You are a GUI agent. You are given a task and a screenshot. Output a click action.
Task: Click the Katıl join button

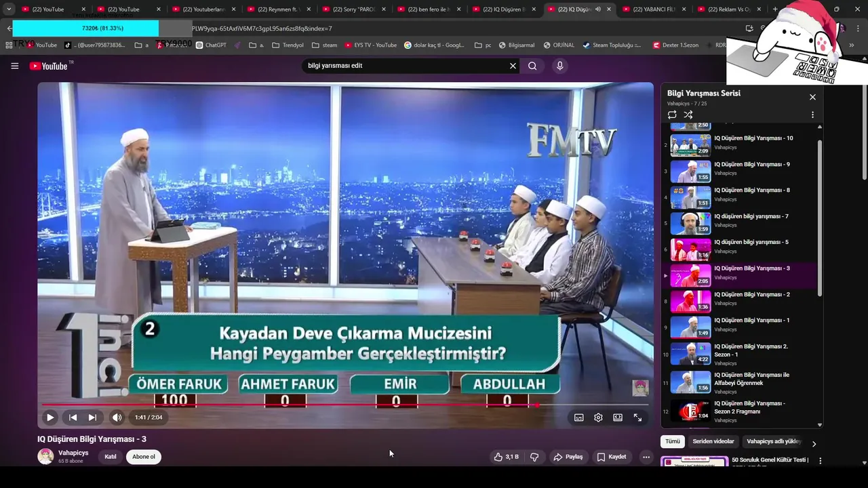(x=111, y=457)
